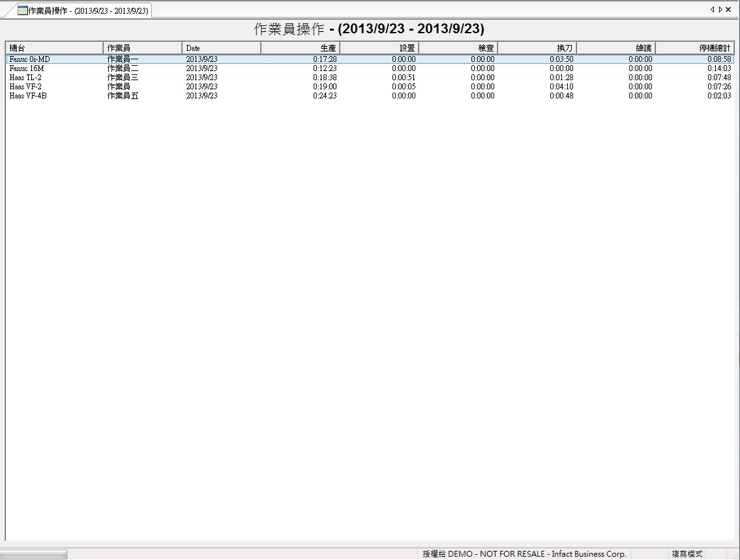Sort by the 換刀 column header
Image resolution: width=740 pixels, height=560 pixels.
(537, 48)
